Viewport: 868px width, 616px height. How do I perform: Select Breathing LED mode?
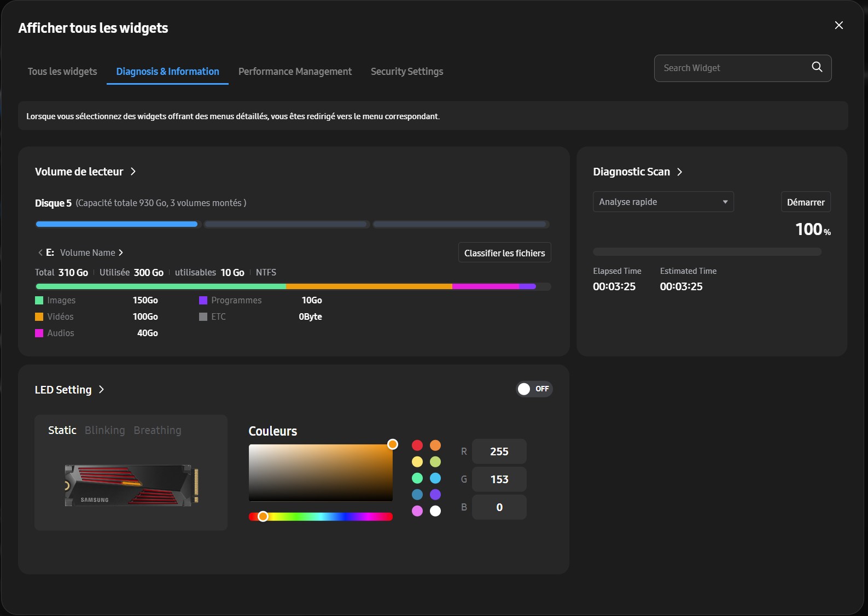tap(157, 430)
